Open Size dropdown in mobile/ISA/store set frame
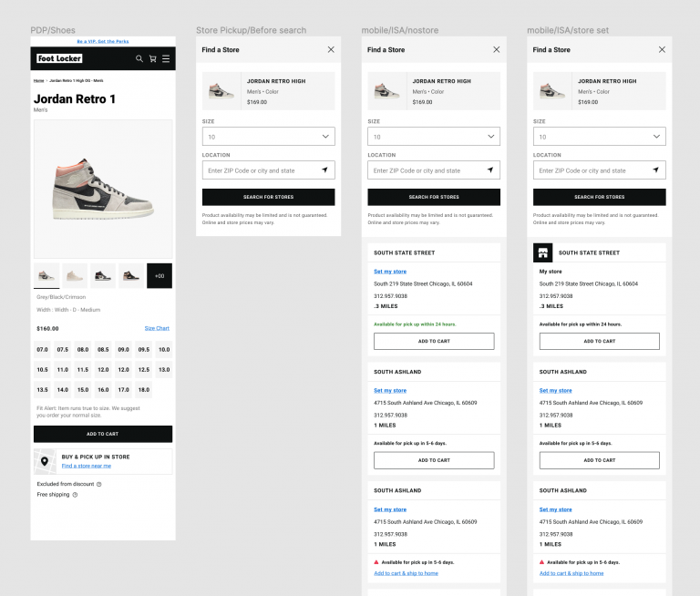 (x=600, y=137)
